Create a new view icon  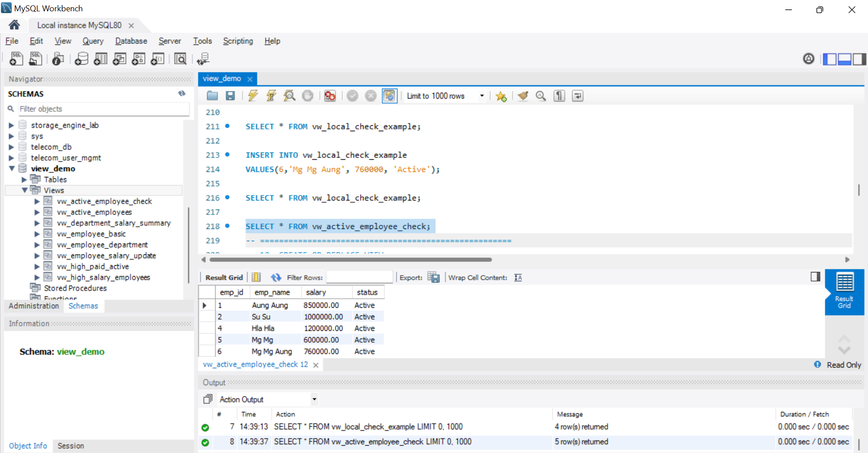(119, 59)
